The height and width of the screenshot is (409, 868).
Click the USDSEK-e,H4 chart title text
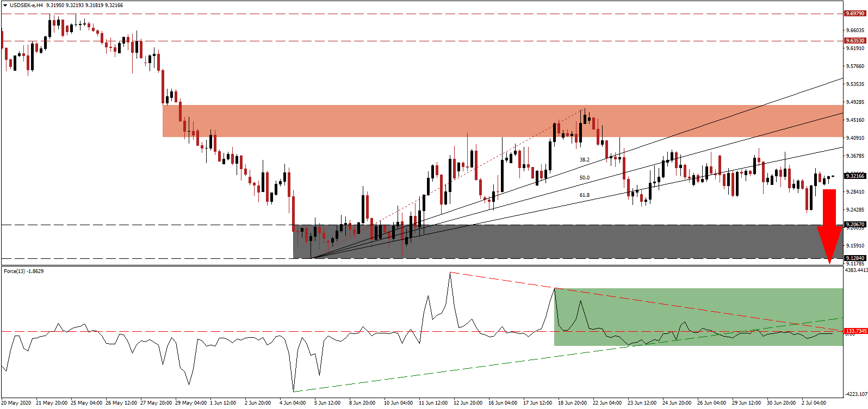pos(27,5)
